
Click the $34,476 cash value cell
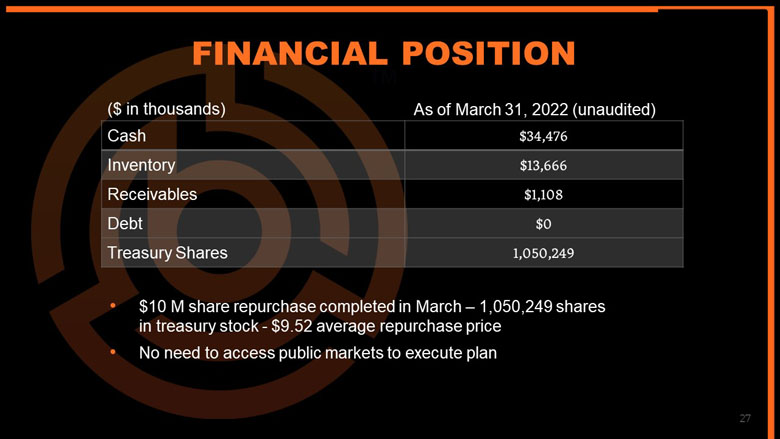coord(545,135)
